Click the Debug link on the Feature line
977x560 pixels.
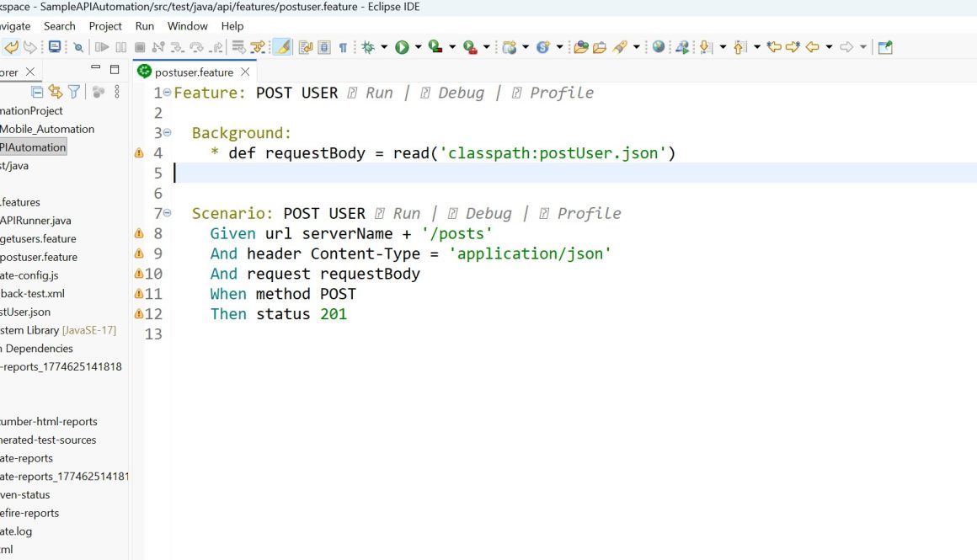point(460,93)
